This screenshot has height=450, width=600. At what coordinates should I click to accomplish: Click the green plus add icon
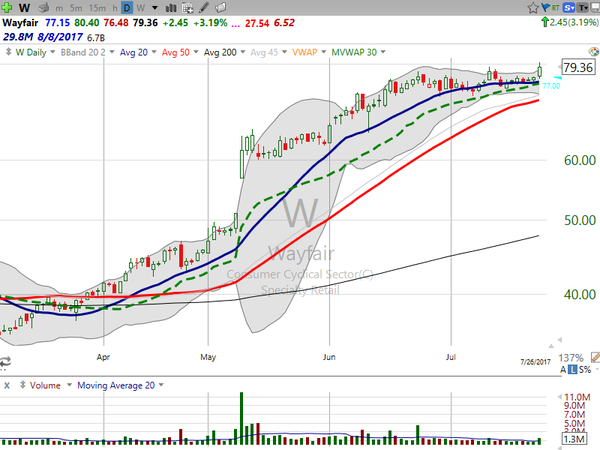pyautogui.click(x=7, y=7)
